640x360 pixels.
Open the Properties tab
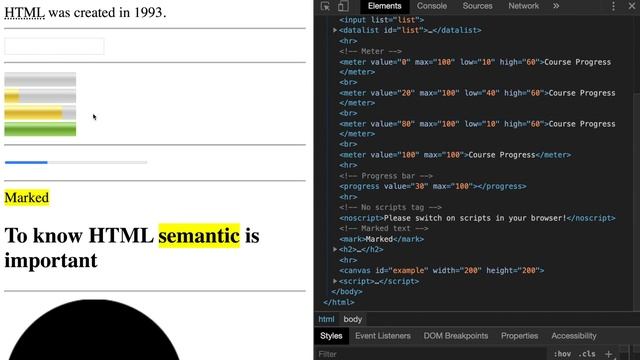(x=519, y=336)
